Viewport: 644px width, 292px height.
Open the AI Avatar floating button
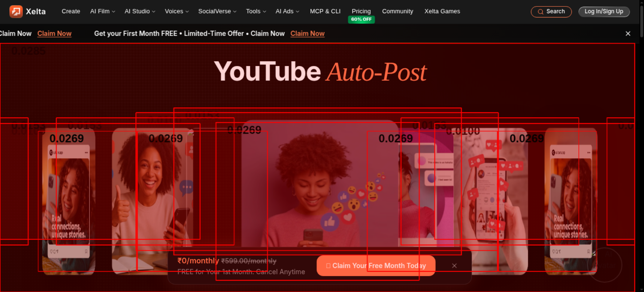(x=605, y=265)
